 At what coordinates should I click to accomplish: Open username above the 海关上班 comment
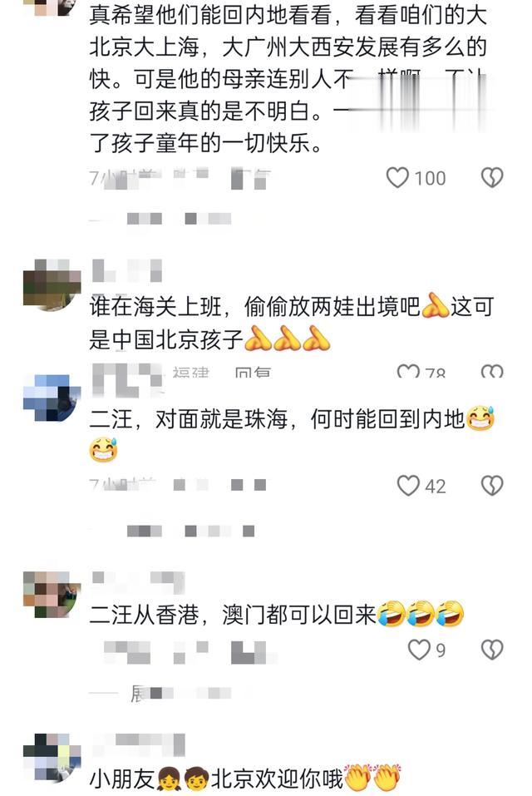[x=127, y=270]
